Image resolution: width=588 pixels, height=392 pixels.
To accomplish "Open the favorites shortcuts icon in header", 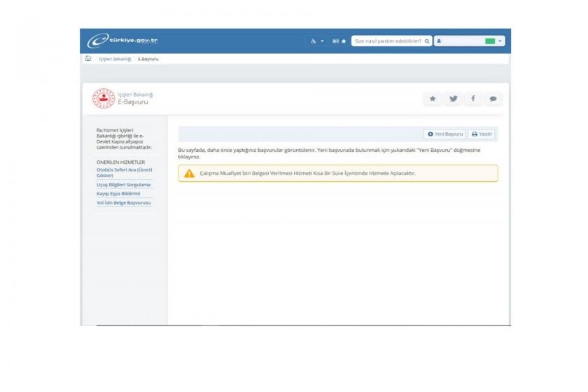I will click(x=339, y=41).
